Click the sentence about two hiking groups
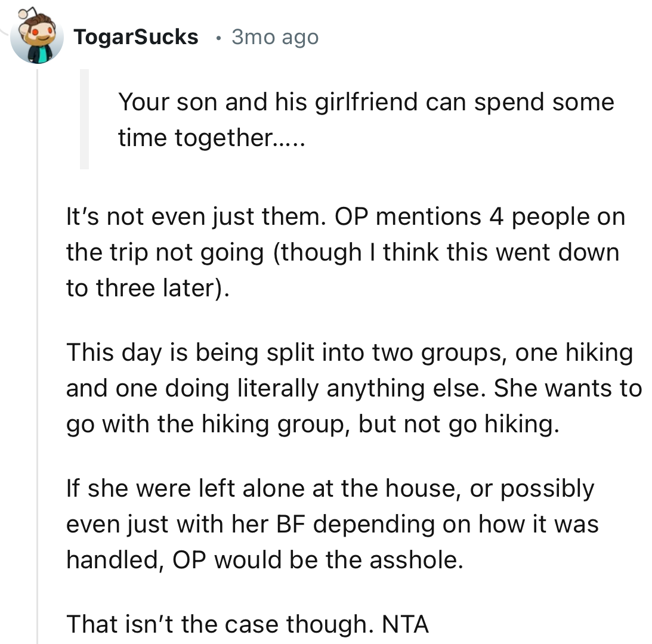The image size is (652, 644). [352, 388]
